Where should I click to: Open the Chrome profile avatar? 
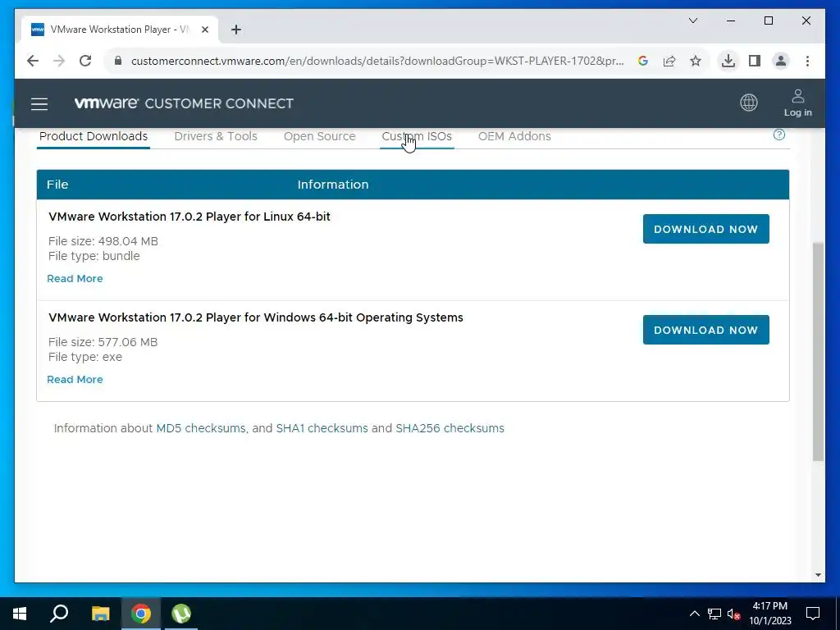(x=781, y=61)
